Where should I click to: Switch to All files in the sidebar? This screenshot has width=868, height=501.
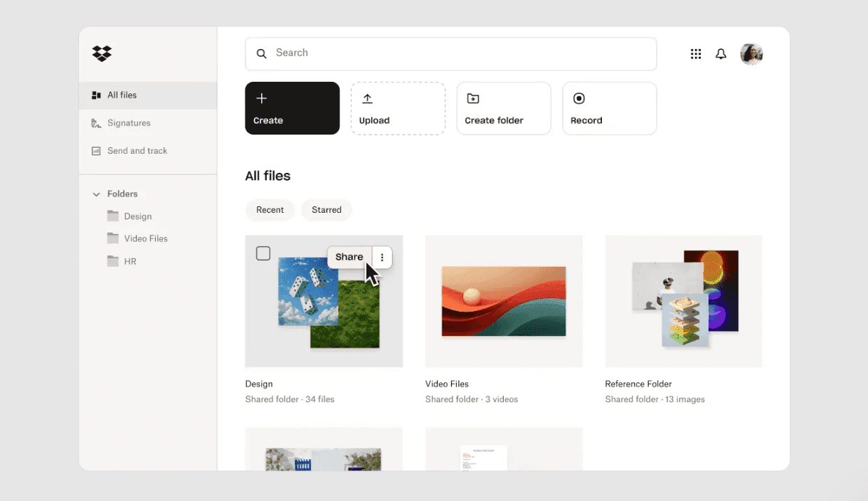[x=122, y=95]
